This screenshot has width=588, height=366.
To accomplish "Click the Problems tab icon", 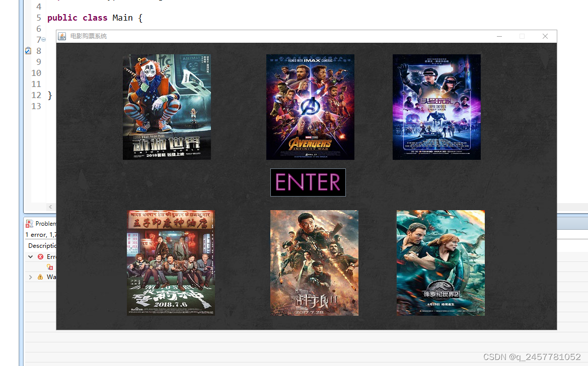I will pyautogui.click(x=29, y=224).
